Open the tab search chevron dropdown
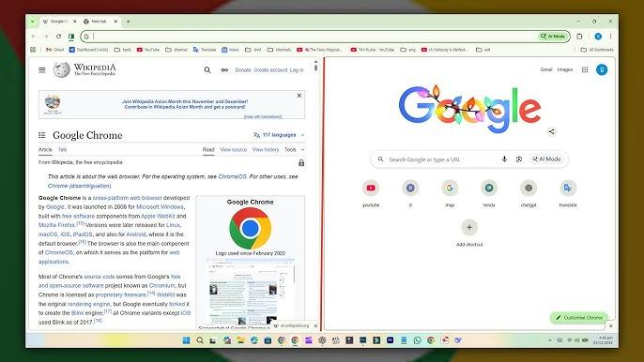Viewport: 644px width, 362px height. (x=33, y=22)
